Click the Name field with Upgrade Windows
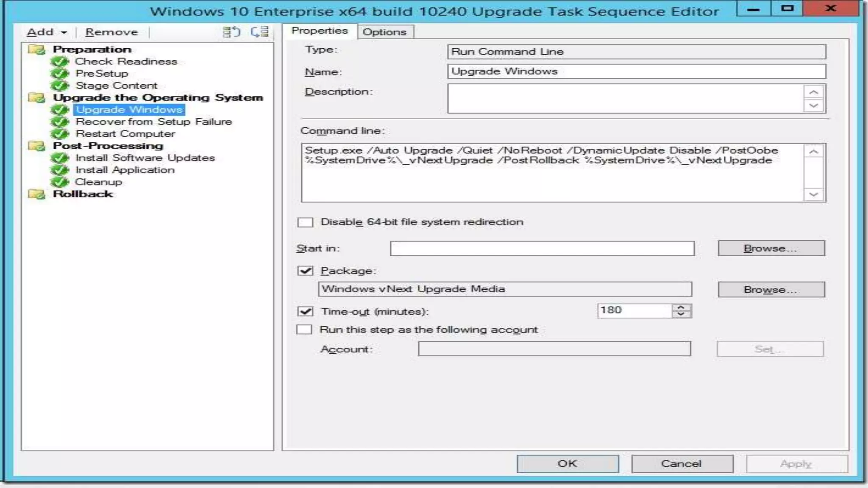The height and width of the screenshot is (488, 868). coord(637,71)
